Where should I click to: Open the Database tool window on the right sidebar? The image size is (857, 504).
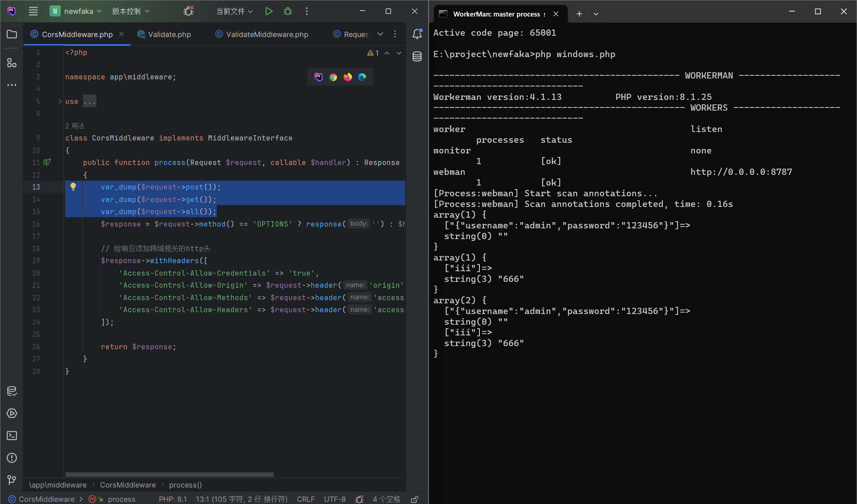tap(417, 57)
